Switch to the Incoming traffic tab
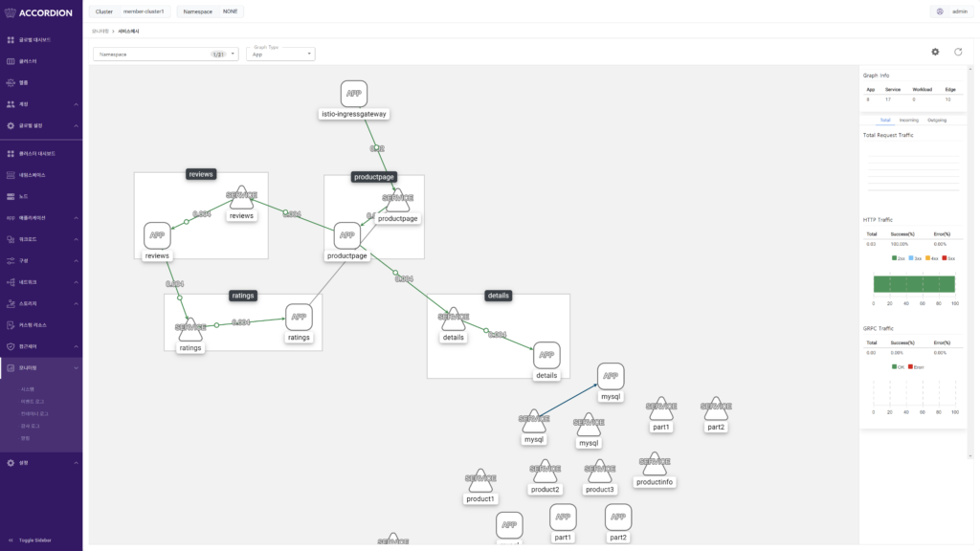980x551 pixels. (909, 120)
